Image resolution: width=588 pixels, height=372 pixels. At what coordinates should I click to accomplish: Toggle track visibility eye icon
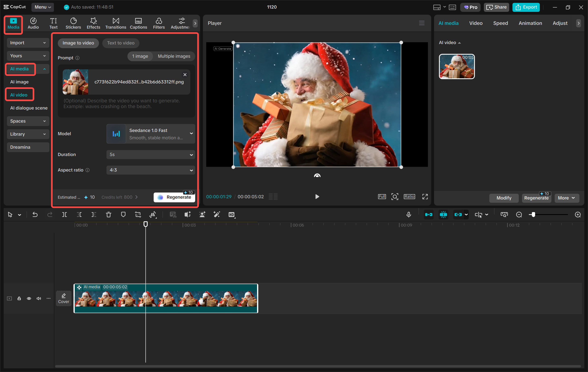(29, 298)
